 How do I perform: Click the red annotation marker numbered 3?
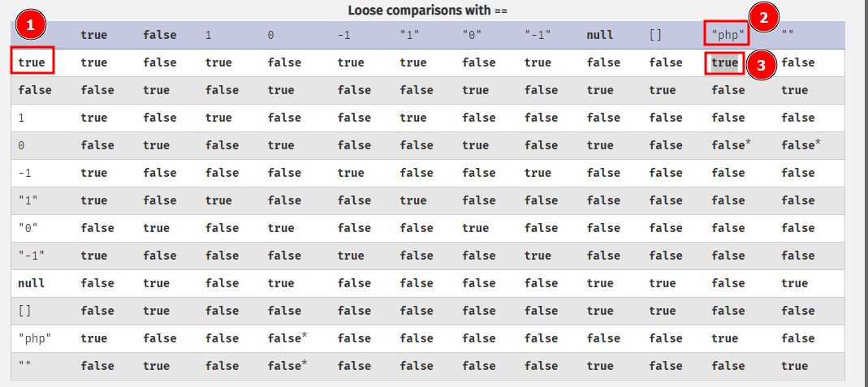coord(760,66)
